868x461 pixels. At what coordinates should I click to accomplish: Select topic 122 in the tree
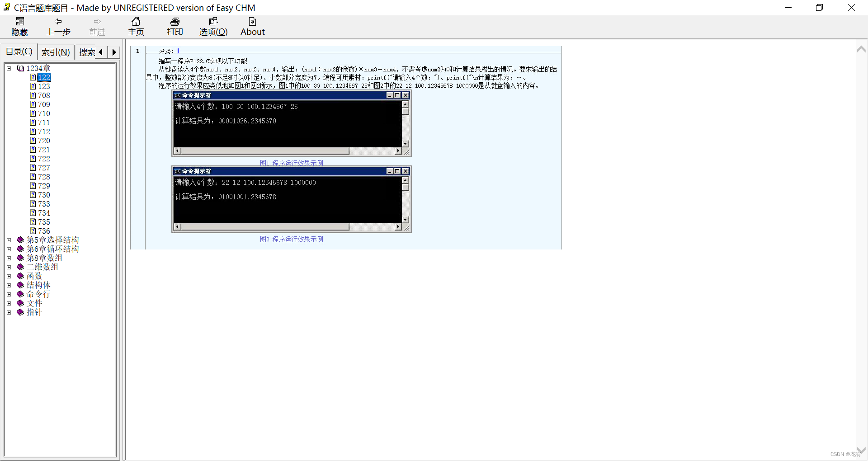tap(44, 77)
